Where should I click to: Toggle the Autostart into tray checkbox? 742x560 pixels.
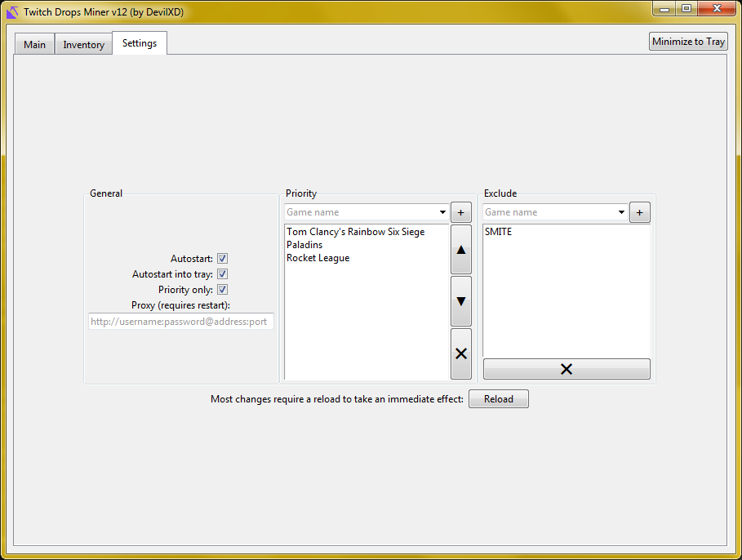(x=222, y=273)
